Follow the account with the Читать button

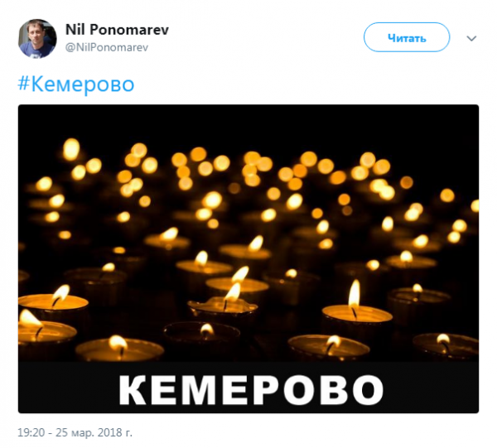point(407,37)
